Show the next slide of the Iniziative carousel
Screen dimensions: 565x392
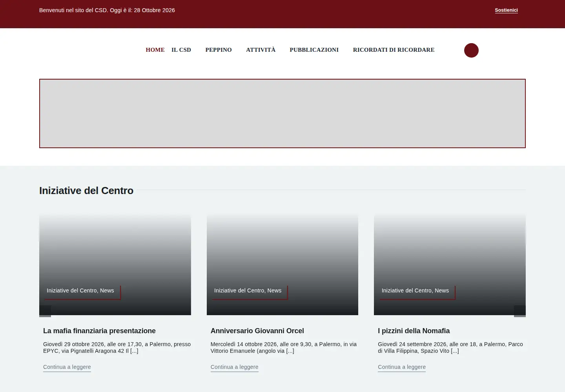[x=520, y=311]
